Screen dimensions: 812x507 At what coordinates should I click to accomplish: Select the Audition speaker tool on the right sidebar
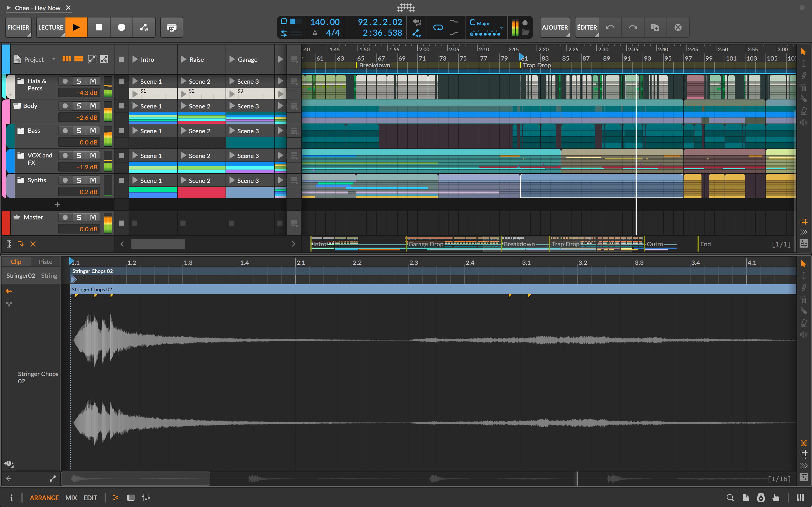pyautogui.click(x=804, y=123)
